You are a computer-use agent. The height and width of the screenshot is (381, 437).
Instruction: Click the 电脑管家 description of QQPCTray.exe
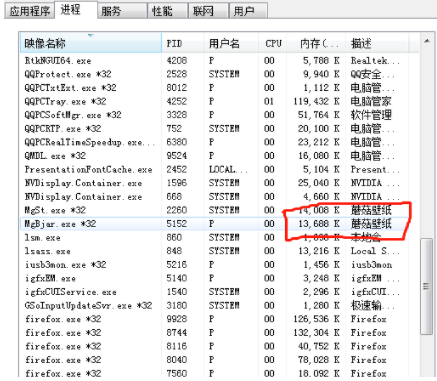tap(371, 101)
